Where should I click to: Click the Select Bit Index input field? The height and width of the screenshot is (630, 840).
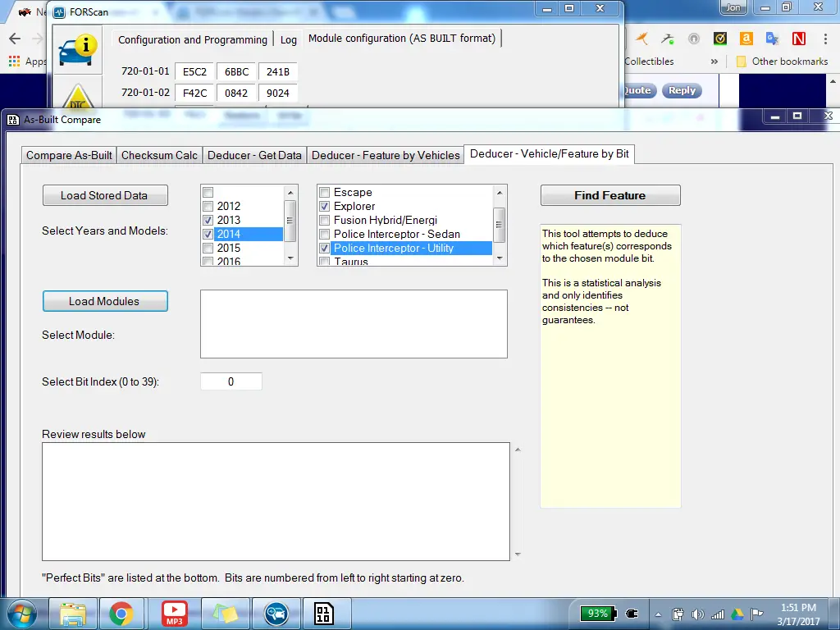click(x=231, y=381)
